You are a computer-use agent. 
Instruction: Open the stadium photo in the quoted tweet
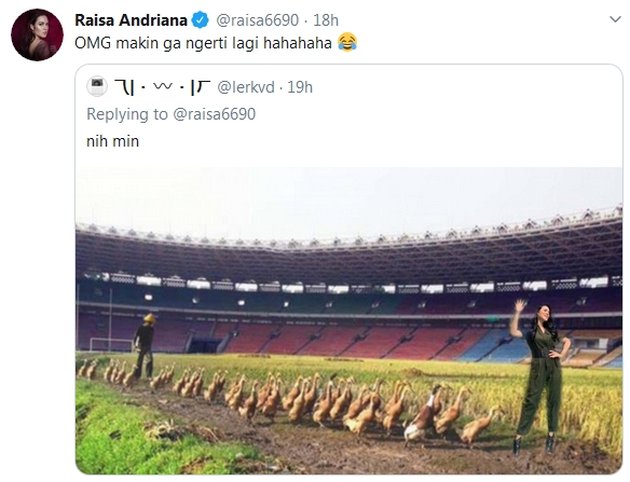(349, 320)
